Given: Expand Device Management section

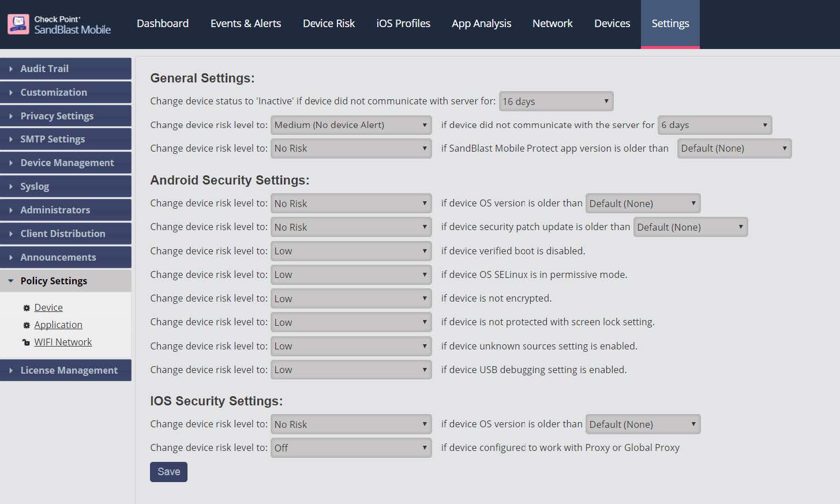Looking at the screenshot, I should click(x=66, y=163).
